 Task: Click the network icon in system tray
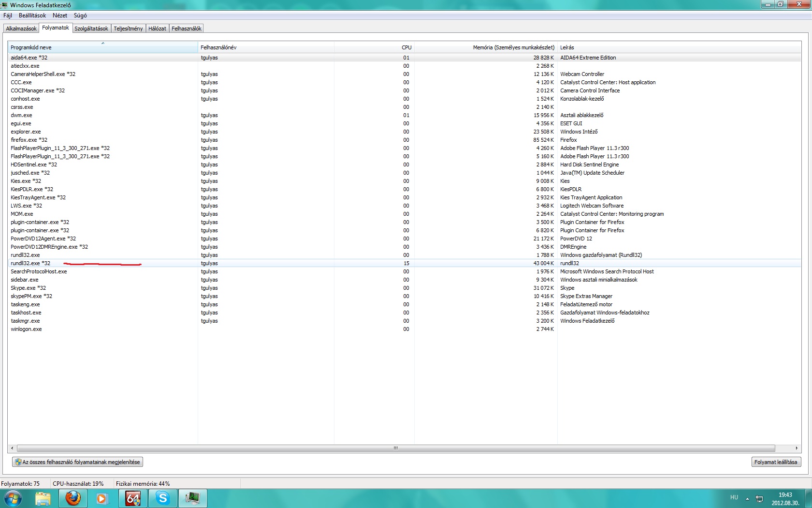(759, 498)
